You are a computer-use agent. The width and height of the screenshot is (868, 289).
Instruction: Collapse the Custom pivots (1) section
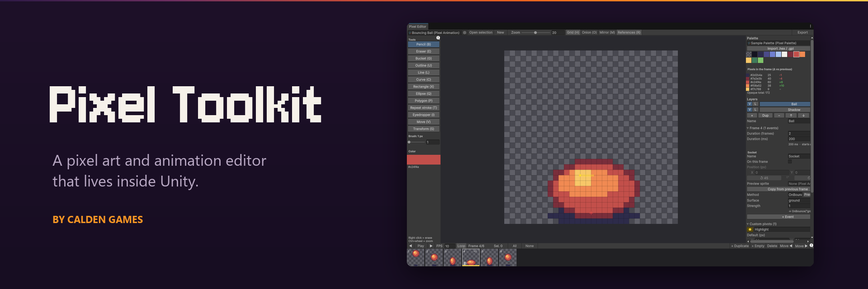pos(748,224)
